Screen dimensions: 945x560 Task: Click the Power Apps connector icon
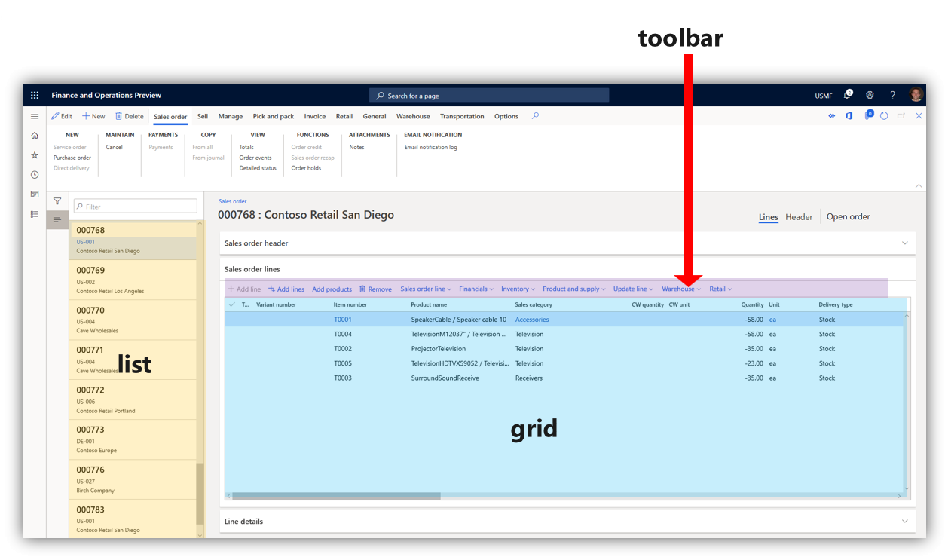pos(832,116)
